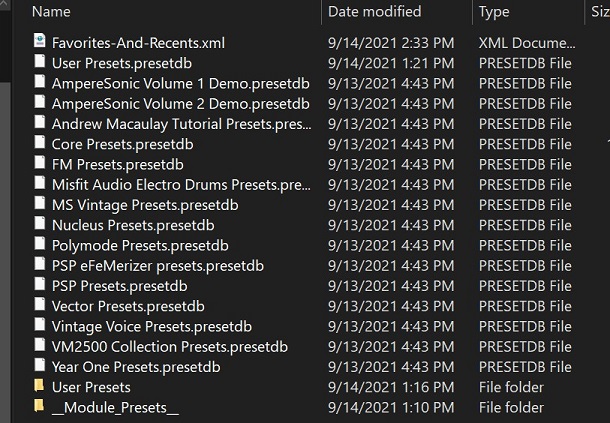Sort files by the Name column header
Image resolution: width=610 pixels, height=423 pixels.
pos(51,12)
